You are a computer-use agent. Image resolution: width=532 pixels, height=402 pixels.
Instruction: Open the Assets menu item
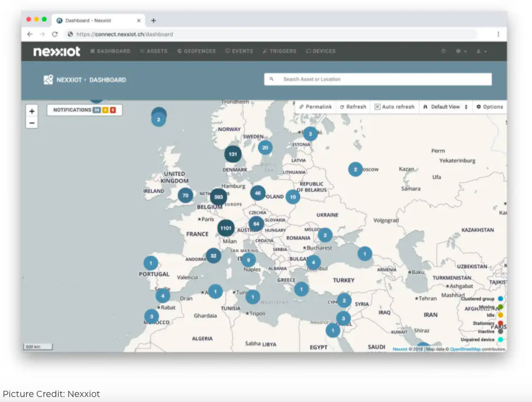pyautogui.click(x=154, y=51)
